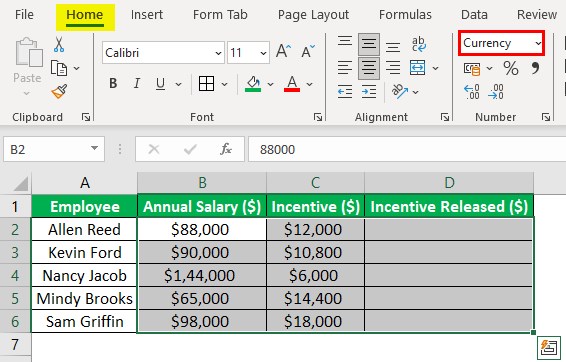Image resolution: width=566 pixels, height=362 pixels.
Task: Increase font size with large A
Action: [283, 51]
